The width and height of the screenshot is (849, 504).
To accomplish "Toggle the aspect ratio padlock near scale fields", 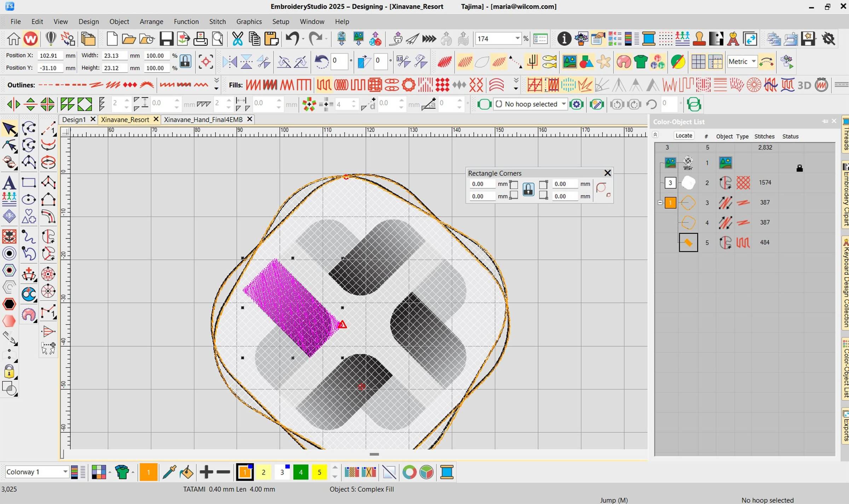I will pos(185,61).
